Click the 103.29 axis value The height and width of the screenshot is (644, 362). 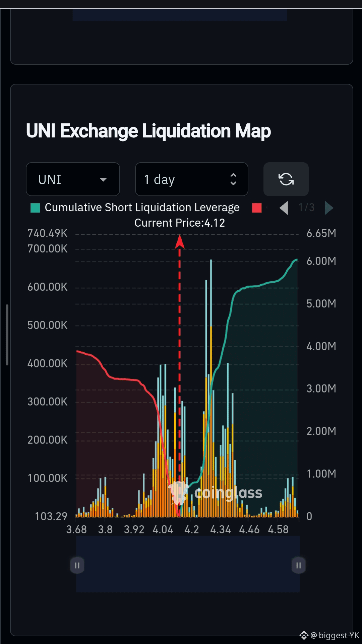(x=51, y=516)
